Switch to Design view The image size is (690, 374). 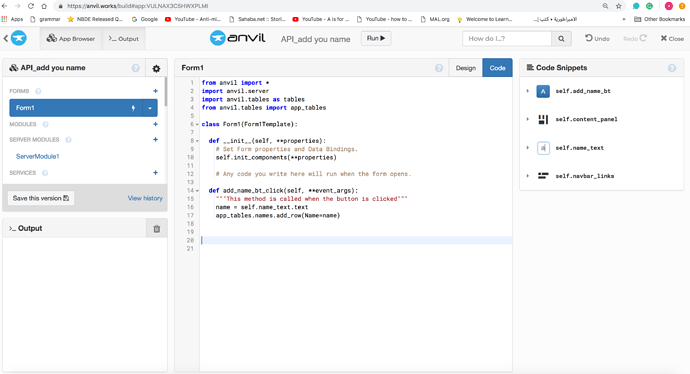466,68
